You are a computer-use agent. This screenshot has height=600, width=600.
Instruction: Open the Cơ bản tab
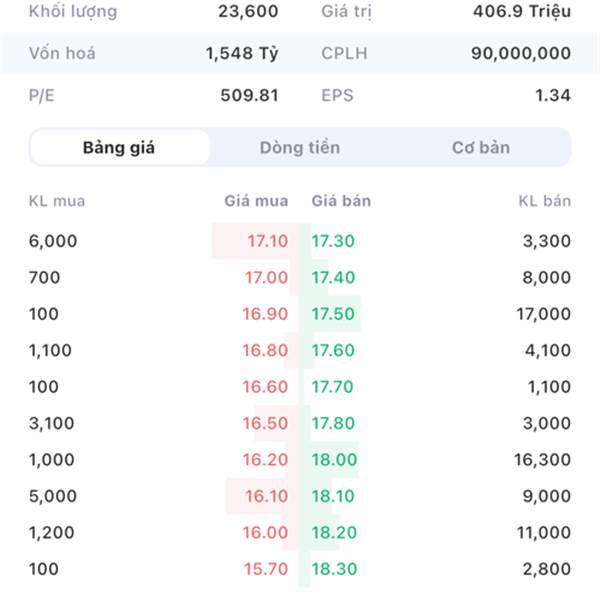[481, 148]
